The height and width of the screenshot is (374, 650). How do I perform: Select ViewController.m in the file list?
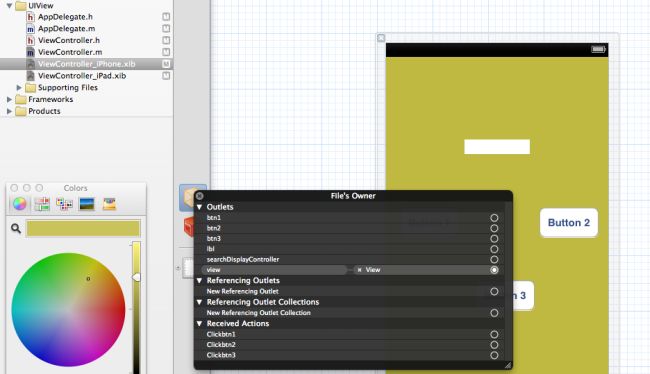[x=70, y=52]
